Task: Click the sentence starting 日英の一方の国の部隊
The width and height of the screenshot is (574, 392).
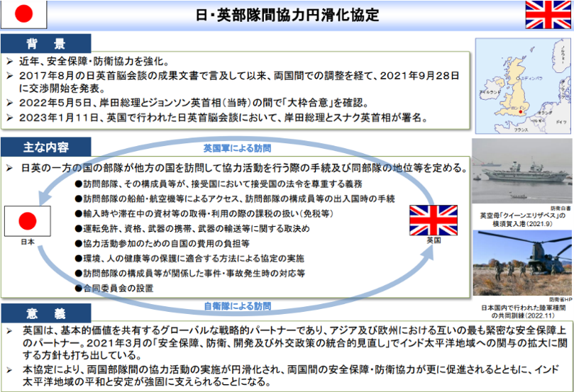Action: [244, 168]
